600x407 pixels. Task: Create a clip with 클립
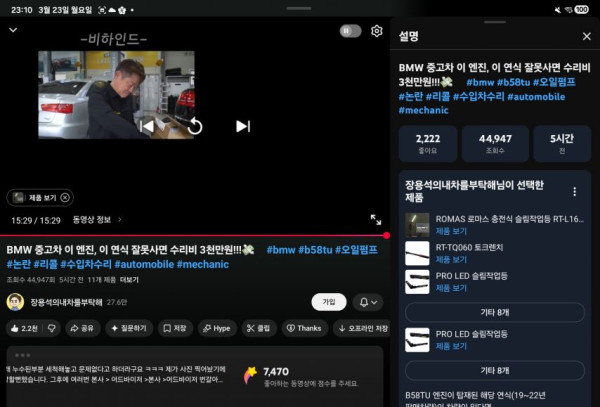(259, 328)
